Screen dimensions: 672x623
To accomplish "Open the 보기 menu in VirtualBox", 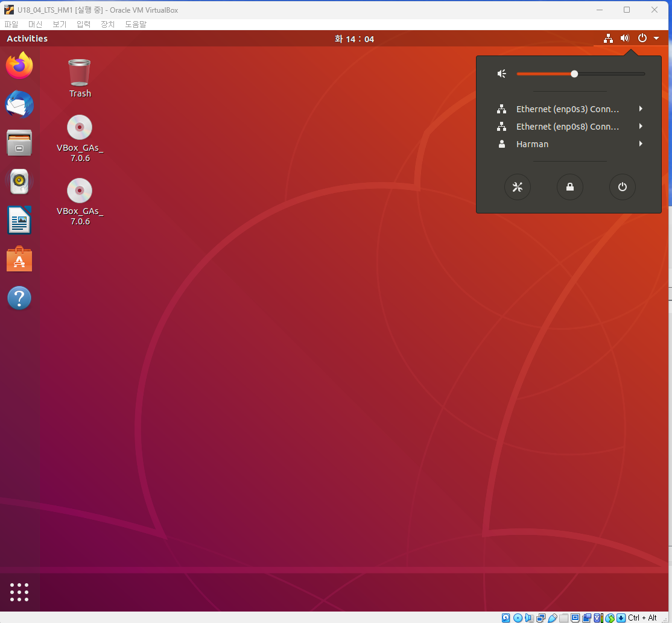I will click(60, 24).
